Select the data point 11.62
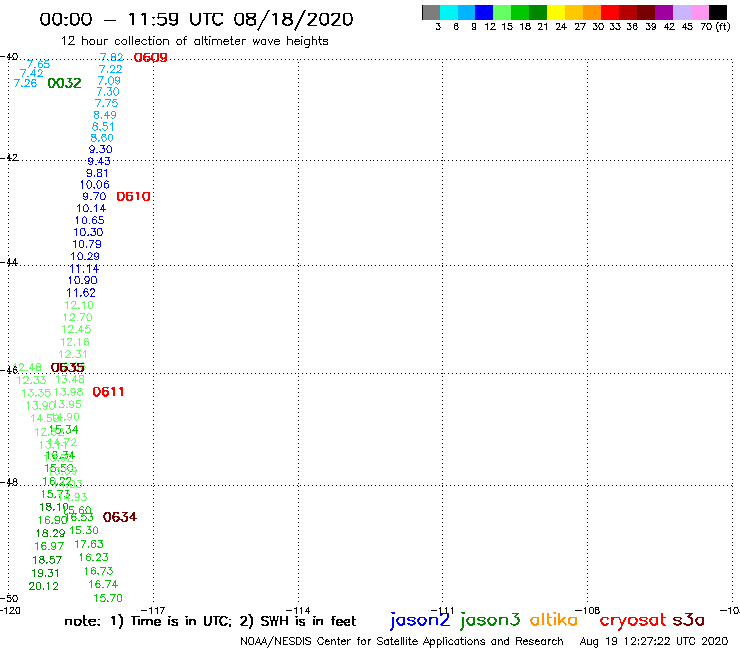Screen dimensions: 740x650 [81, 293]
